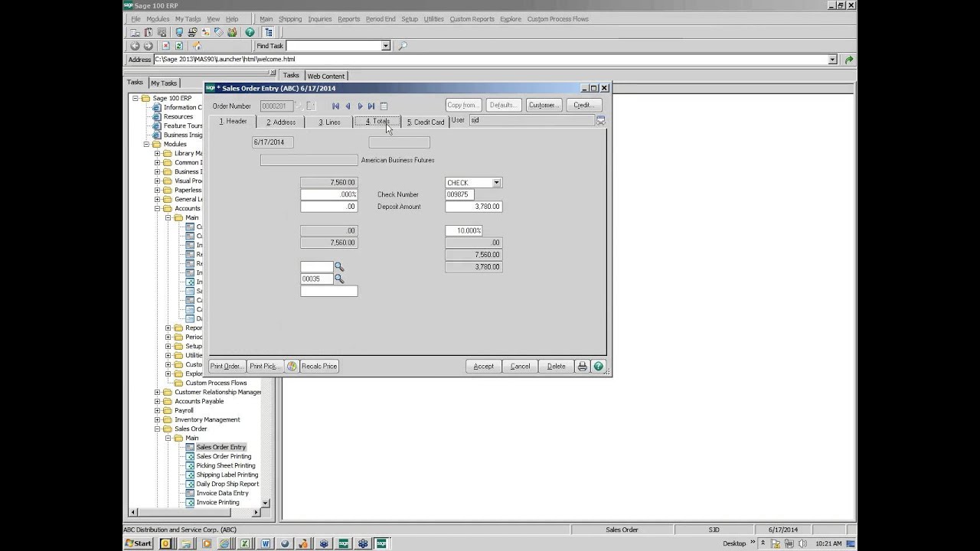The height and width of the screenshot is (551, 980).
Task: Click the Stop loading icon
Action: [165, 46]
